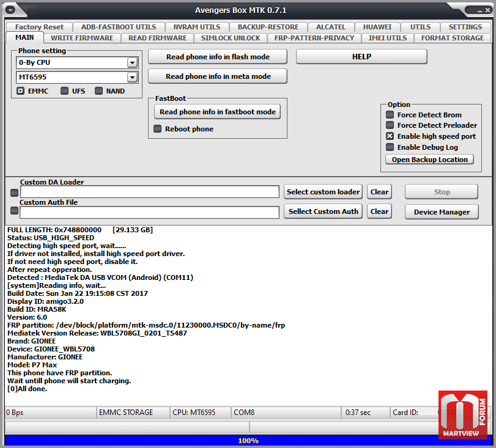Open the HELP button
496x448 pixels.
tap(361, 57)
